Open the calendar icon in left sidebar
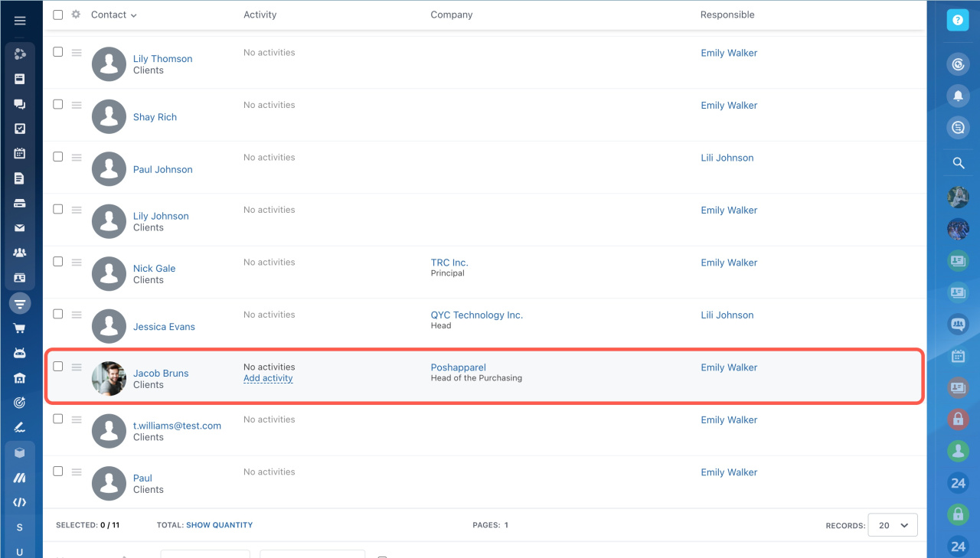Screen dimensions: 980x558 pyautogui.click(x=20, y=153)
